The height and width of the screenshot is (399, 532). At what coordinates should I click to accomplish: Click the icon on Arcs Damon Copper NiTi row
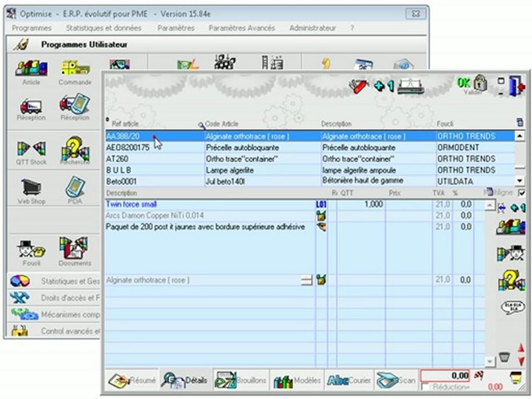tap(321, 216)
